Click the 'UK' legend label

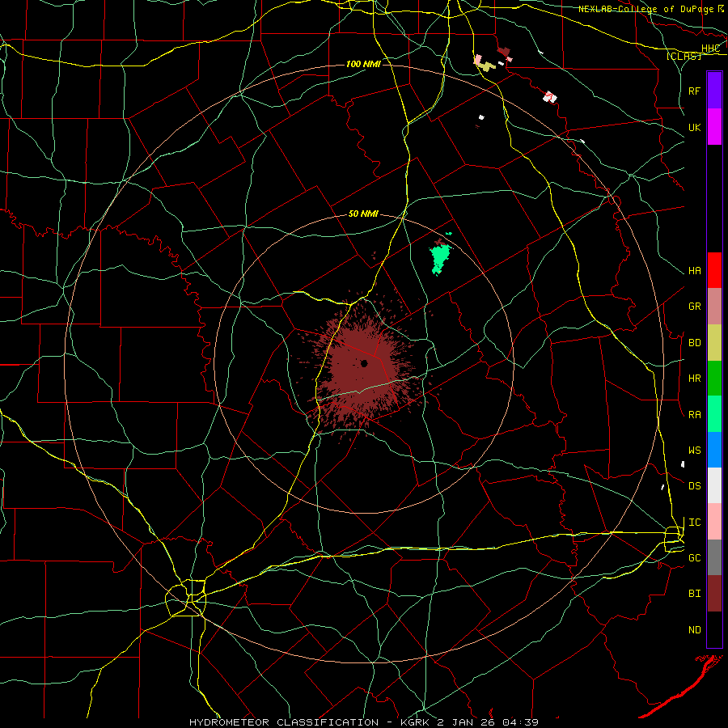pos(695,127)
